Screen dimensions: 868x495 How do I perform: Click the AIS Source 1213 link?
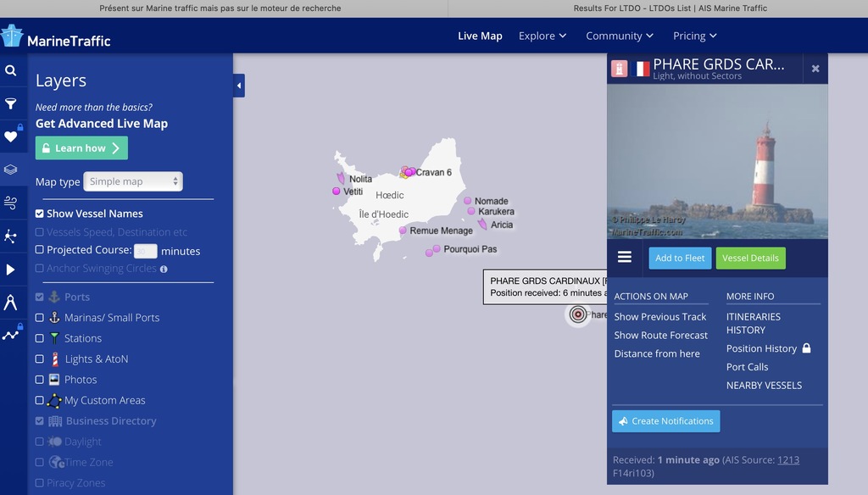point(788,459)
